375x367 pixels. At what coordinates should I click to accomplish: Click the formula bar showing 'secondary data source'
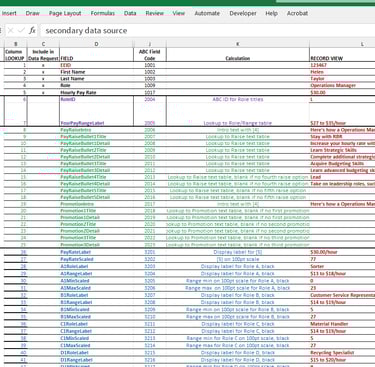coord(207,31)
